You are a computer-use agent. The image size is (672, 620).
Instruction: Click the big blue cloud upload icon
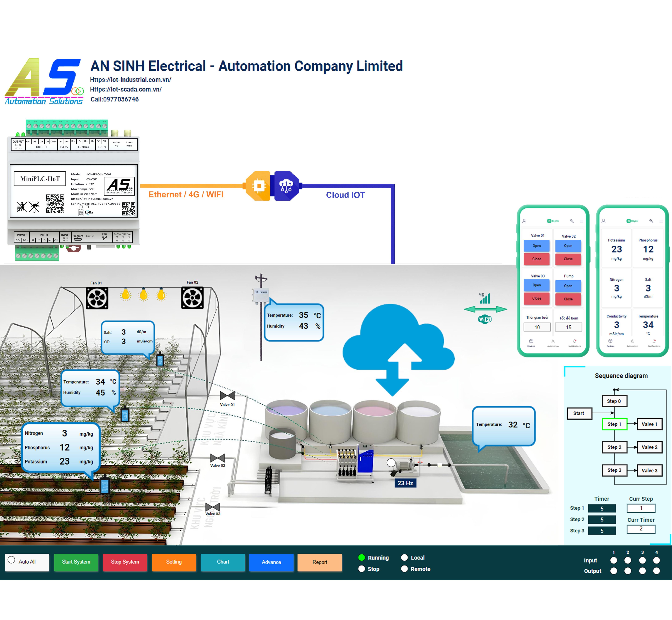398,350
